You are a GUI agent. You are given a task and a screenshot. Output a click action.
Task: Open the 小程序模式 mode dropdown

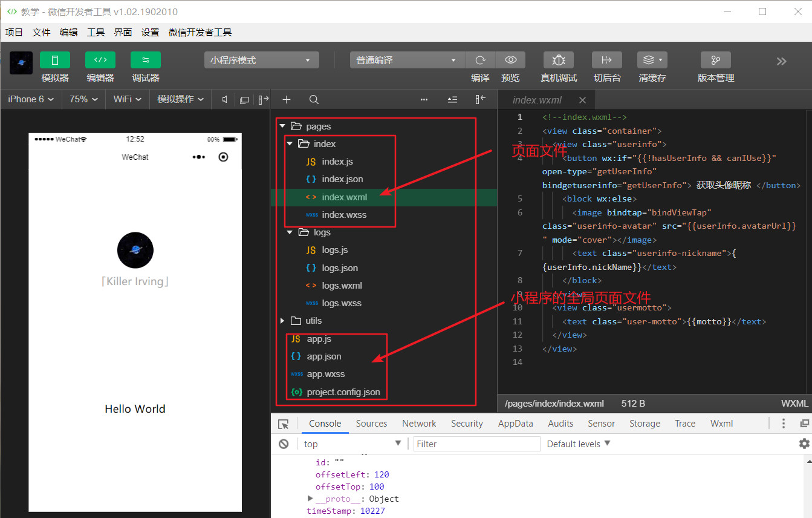click(261, 60)
